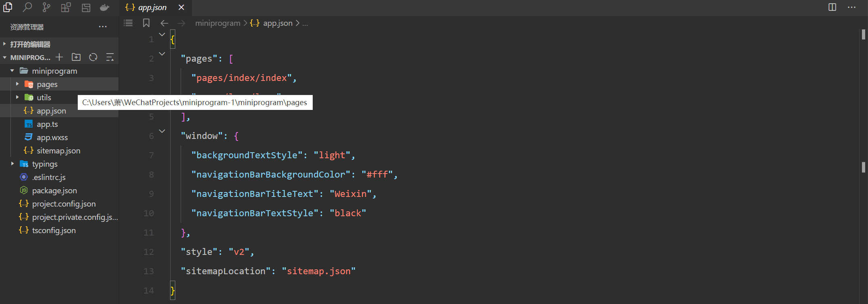This screenshot has width=868, height=304.
Task: Click the "#fff" color value
Action: point(377,174)
